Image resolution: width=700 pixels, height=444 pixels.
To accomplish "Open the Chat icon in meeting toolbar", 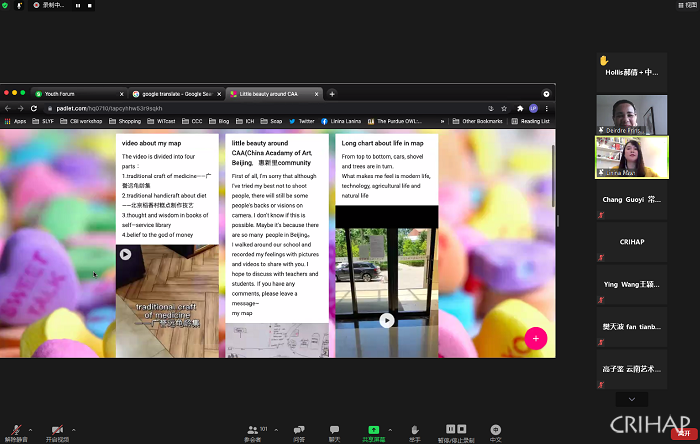I will point(334,429).
